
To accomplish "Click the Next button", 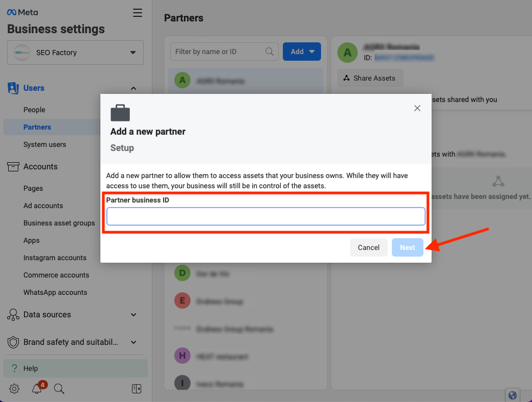I will click(x=407, y=247).
